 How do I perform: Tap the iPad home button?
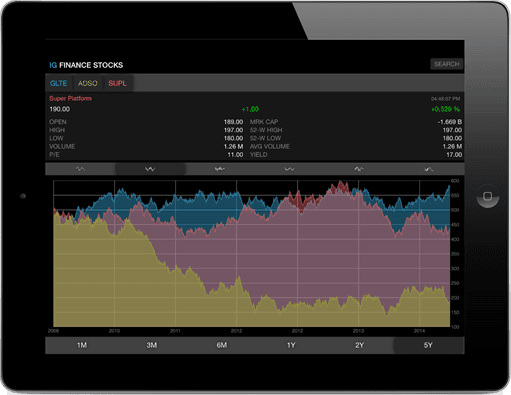[488, 196]
